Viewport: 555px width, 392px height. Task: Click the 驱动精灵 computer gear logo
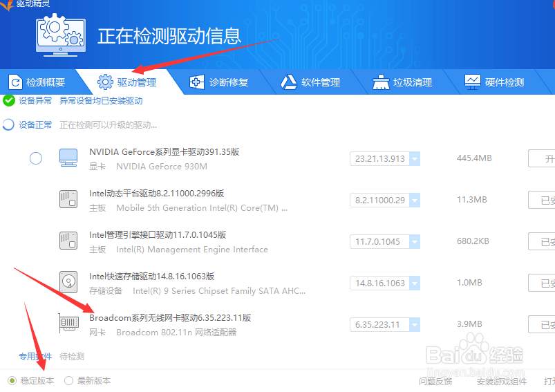pyautogui.click(x=61, y=35)
